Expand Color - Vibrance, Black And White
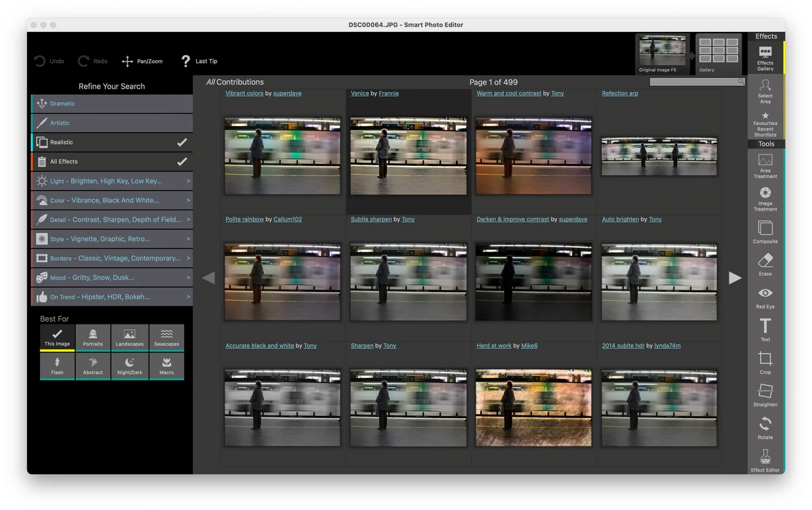 point(112,200)
